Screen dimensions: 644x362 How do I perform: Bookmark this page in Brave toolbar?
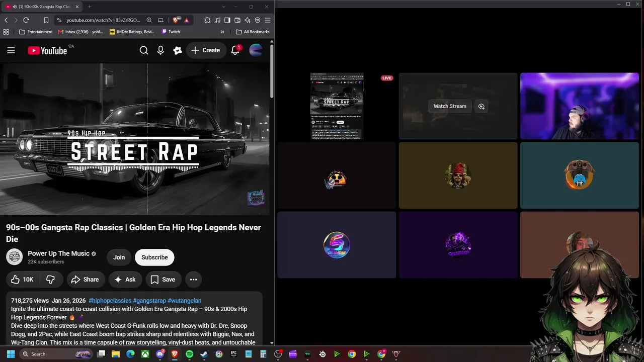click(x=46, y=20)
